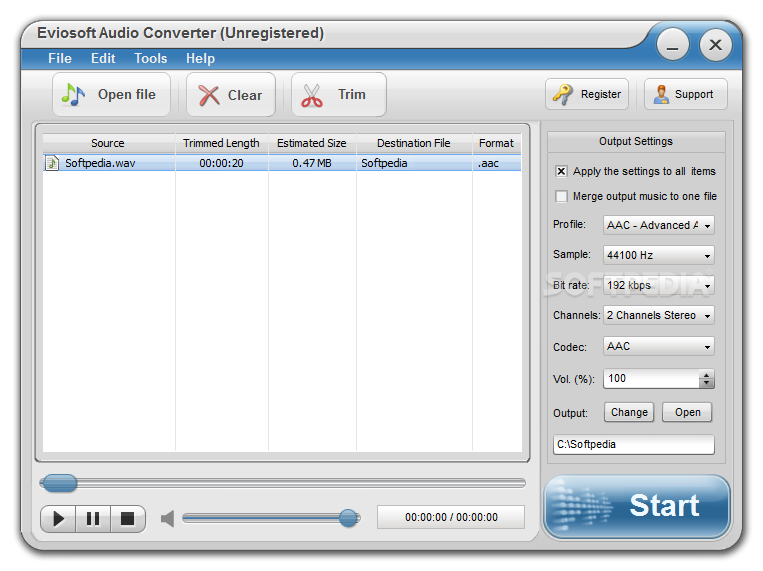Click the Trimmed Length column header
Image resolution: width=763 pixels, height=571 pixels.
(221, 143)
